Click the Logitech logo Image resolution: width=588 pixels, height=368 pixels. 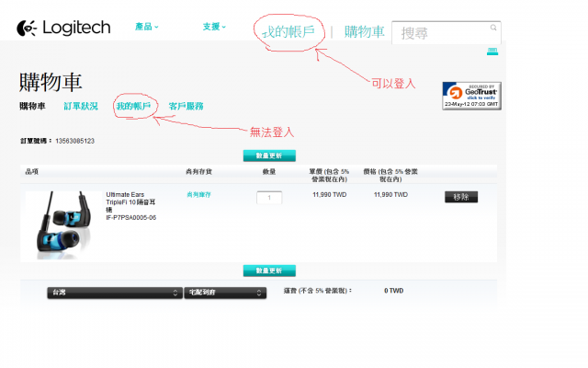(63, 28)
